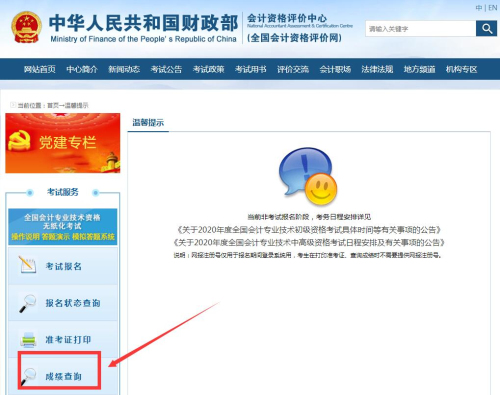Click the 会计资格评价中心 heading
Screen dimensions: 500x395
point(287,18)
